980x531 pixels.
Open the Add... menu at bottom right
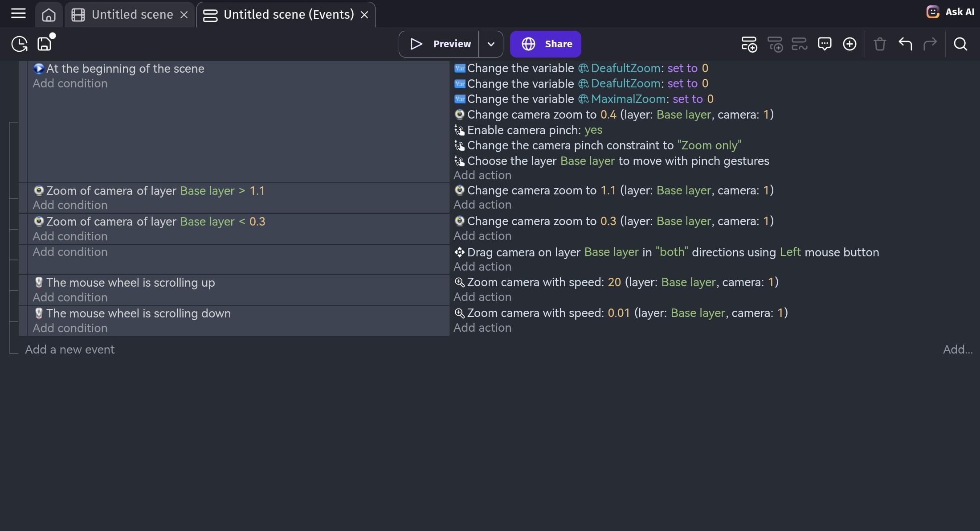(957, 349)
